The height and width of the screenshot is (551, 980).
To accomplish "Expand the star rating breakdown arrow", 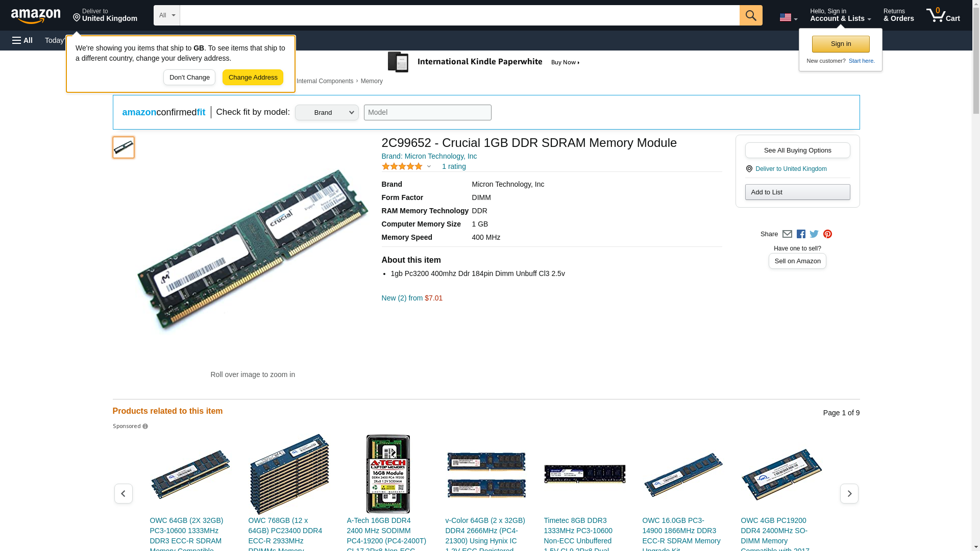I will (429, 167).
